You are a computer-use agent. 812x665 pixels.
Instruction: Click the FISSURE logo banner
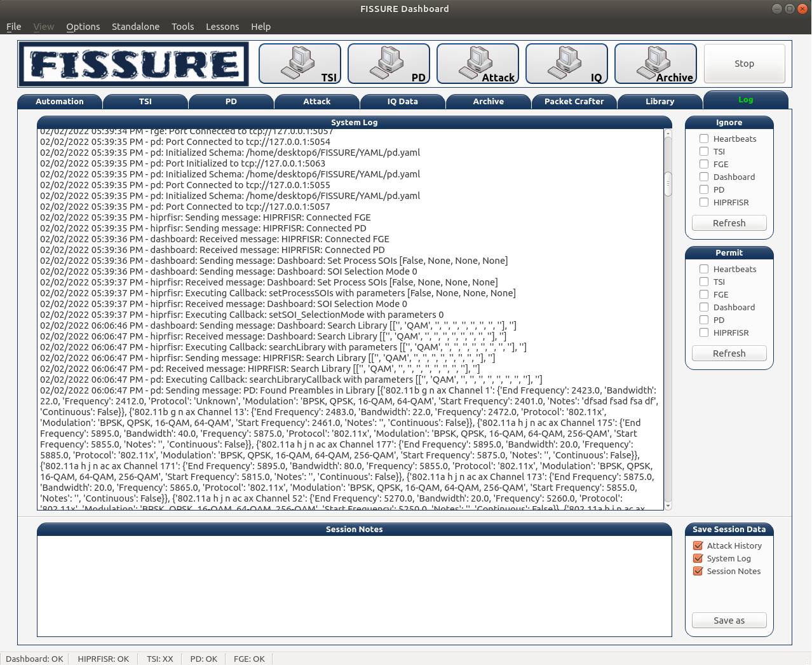coord(134,64)
